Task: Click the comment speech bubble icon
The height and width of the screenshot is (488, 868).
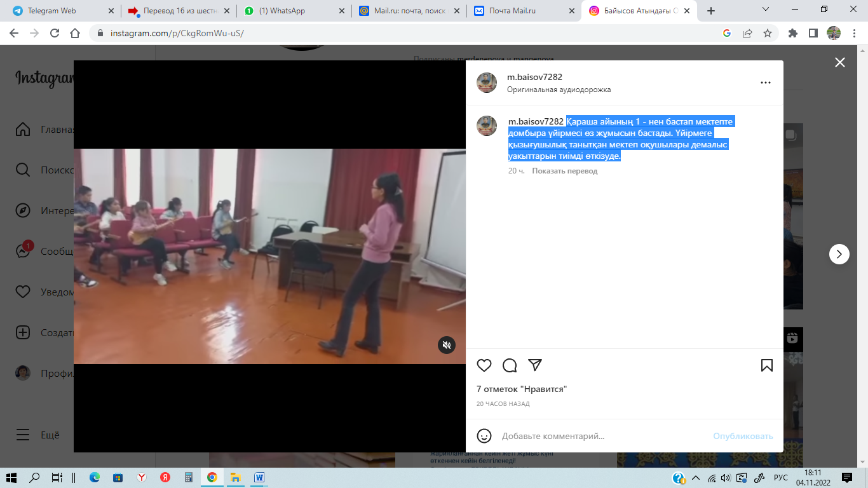Action: pos(510,365)
